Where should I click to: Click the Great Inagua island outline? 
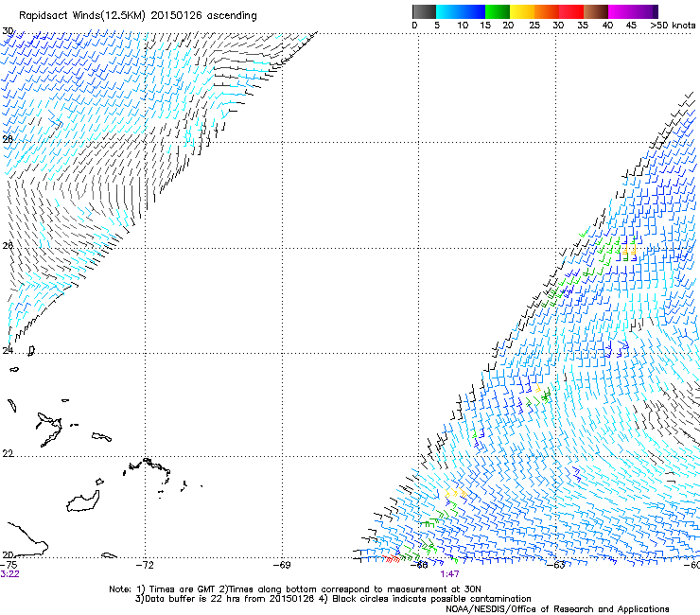[83, 501]
